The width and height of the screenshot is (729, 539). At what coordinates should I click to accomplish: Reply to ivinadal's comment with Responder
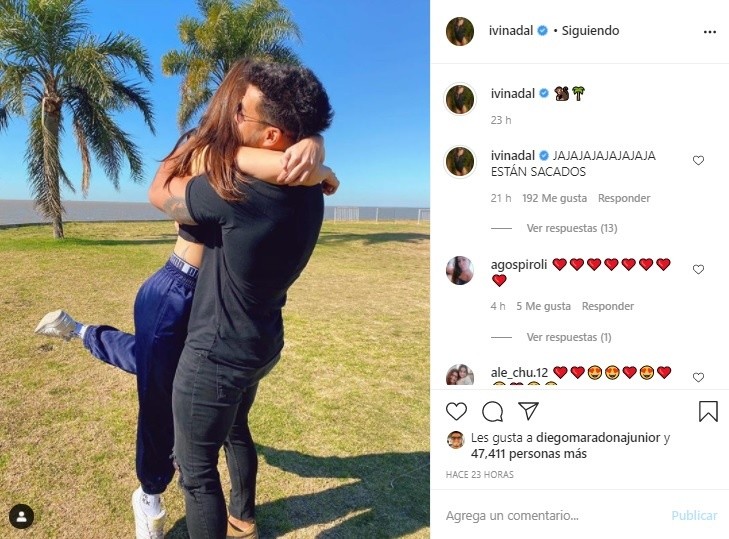pos(624,198)
